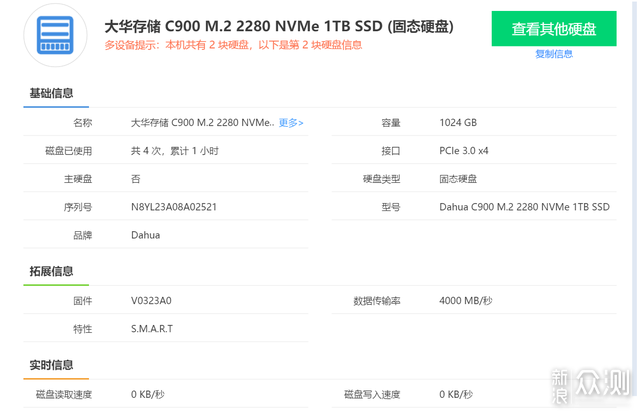The height and width of the screenshot is (414, 640).
Task: Click the 固件 field label
Action: tap(82, 301)
